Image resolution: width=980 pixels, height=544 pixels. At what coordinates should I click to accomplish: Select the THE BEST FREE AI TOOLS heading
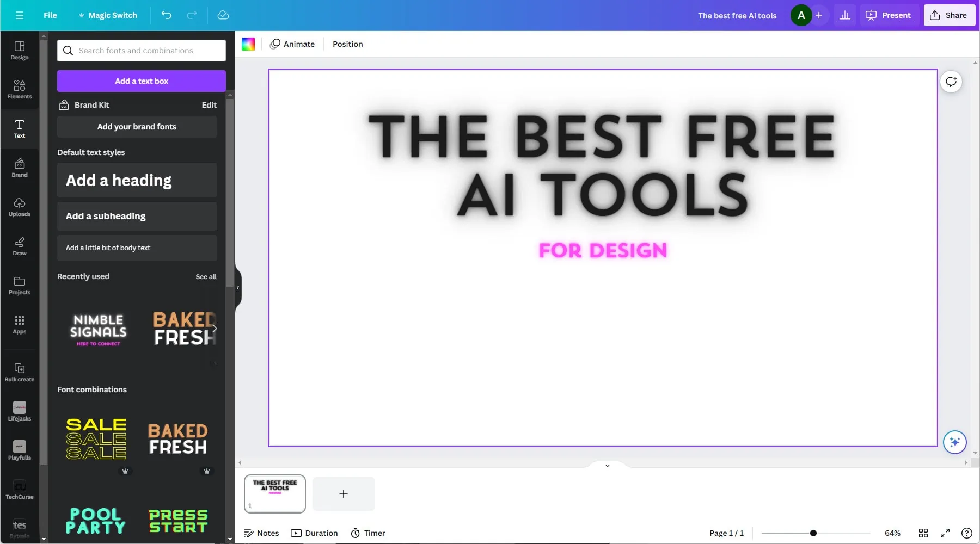click(602, 165)
